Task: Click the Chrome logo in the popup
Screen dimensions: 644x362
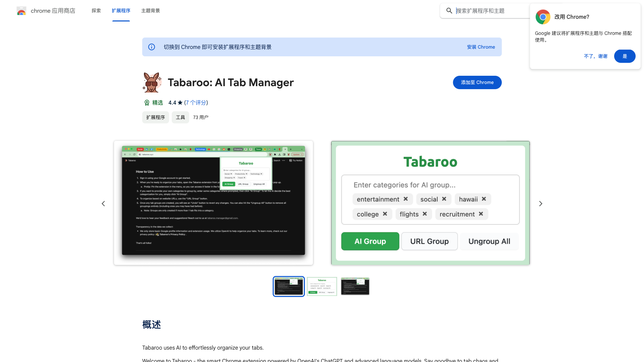Action: [543, 17]
